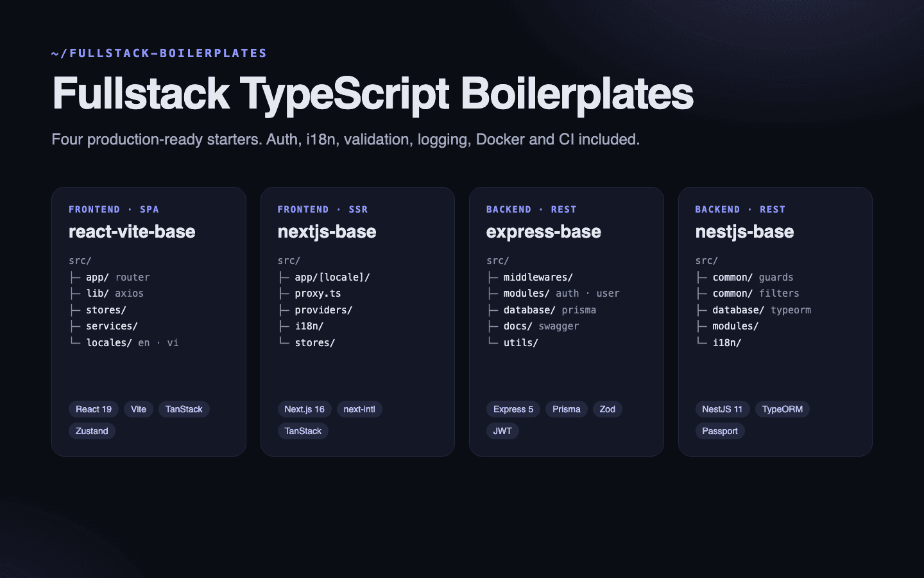The image size is (924, 578).
Task: Select src/ root in react-vite-base card
Action: [80, 261]
